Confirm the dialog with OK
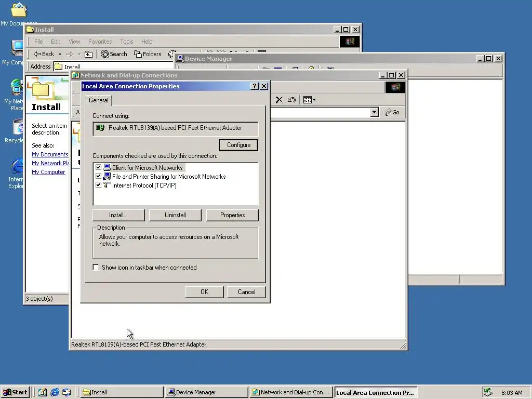Screen dimensions: 532x399 tap(204, 292)
